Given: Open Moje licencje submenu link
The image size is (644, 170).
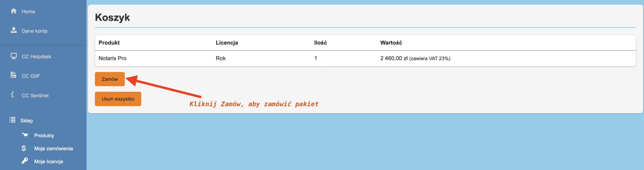Looking at the screenshot, I should [49, 162].
